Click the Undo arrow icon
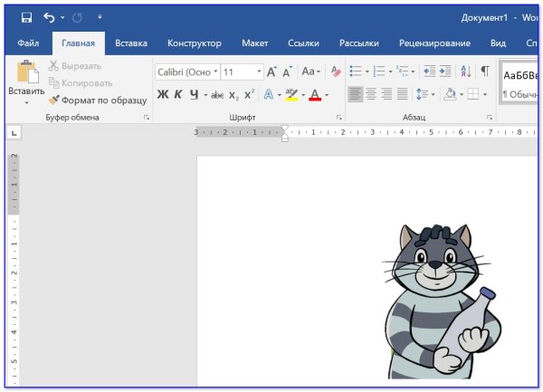 click(x=48, y=17)
